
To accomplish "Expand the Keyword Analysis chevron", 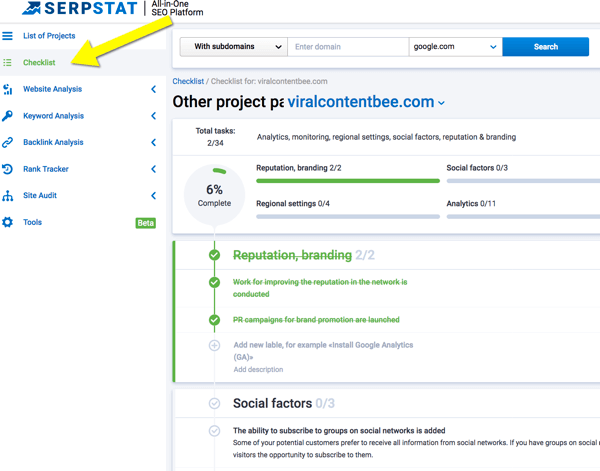I will coord(153,116).
